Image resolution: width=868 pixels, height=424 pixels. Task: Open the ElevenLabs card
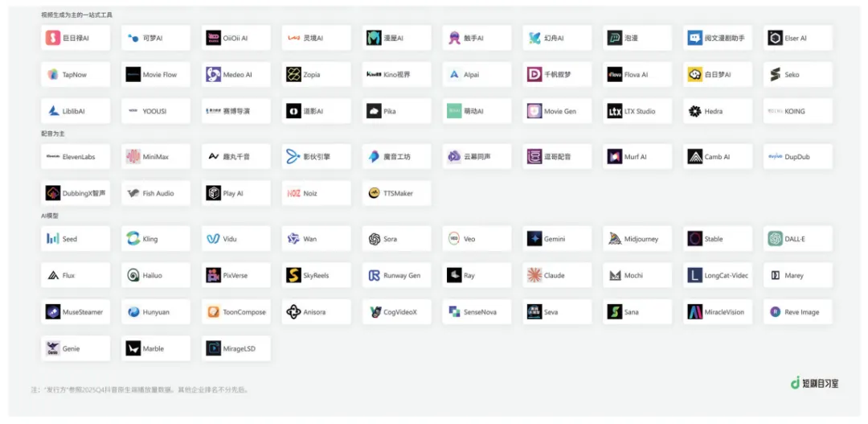coord(76,156)
